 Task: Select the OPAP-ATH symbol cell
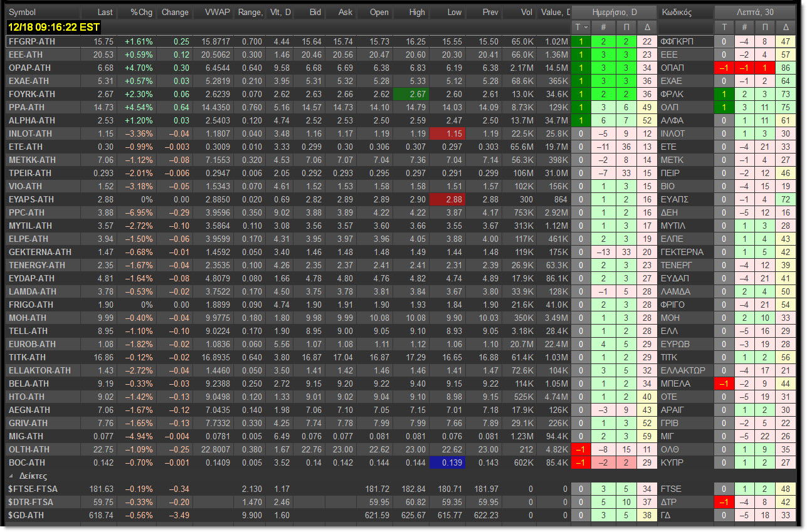coord(43,68)
